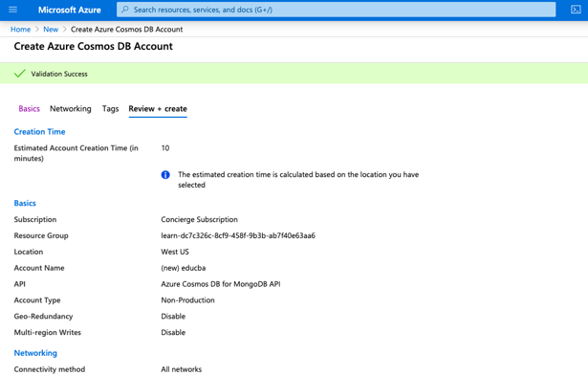Click the All networks connectivity value
Image resolution: width=588 pixels, height=376 pixels.
pos(182,369)
